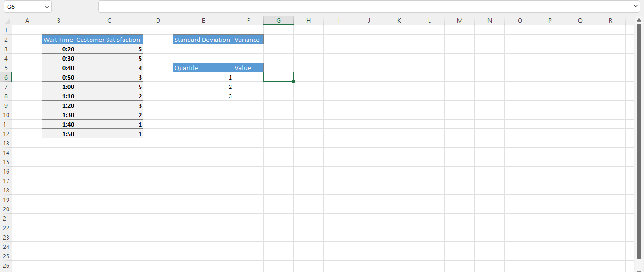
Task: Select column R header
Action: tap(611, 20)
